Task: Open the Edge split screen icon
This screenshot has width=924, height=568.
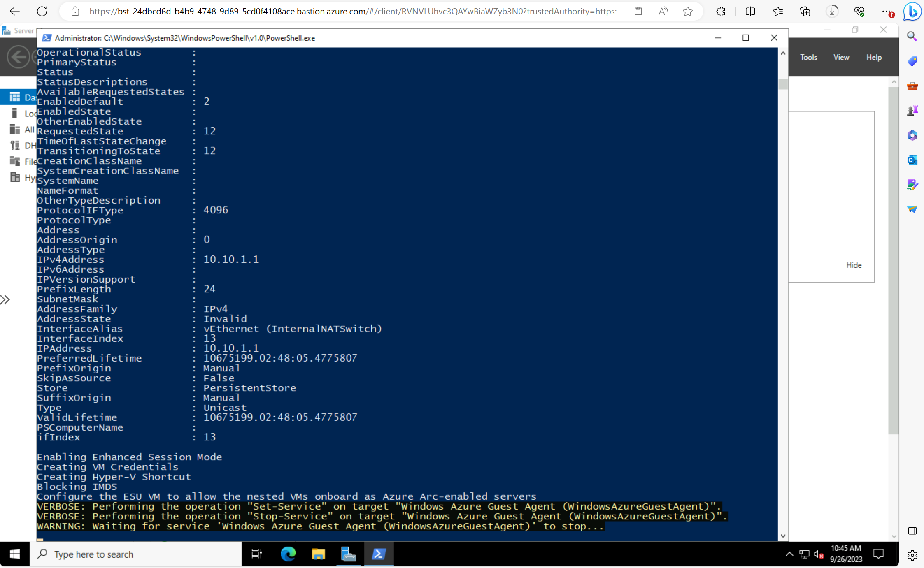Action: (750, 11)
